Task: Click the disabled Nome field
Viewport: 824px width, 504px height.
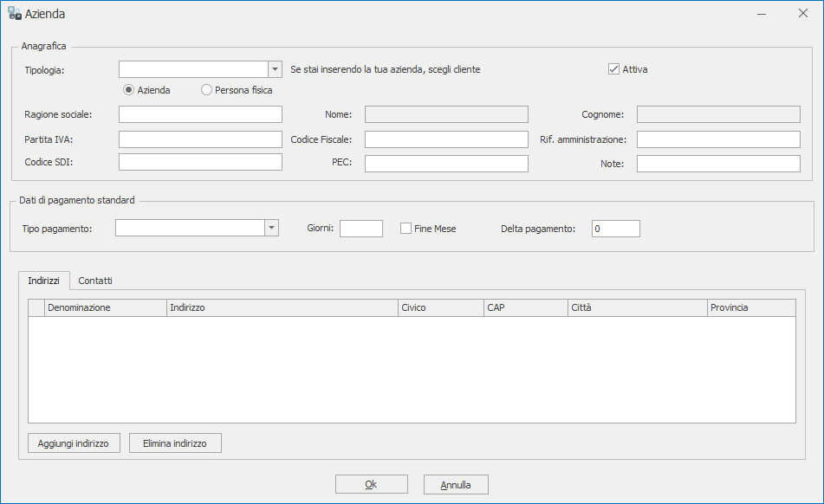Action: pyautogui.click(x=446, y=114)
